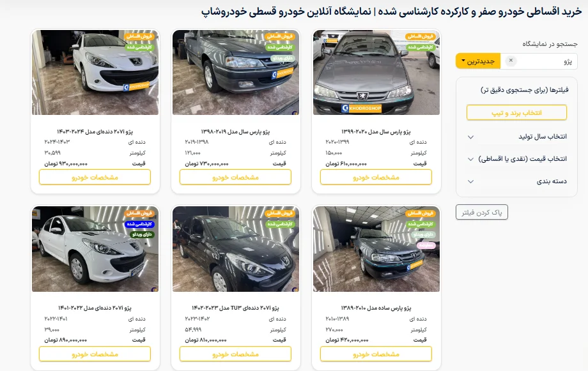Click مشخصات خودرو for the 730,000,000 toman car

[x=235, y=178]
